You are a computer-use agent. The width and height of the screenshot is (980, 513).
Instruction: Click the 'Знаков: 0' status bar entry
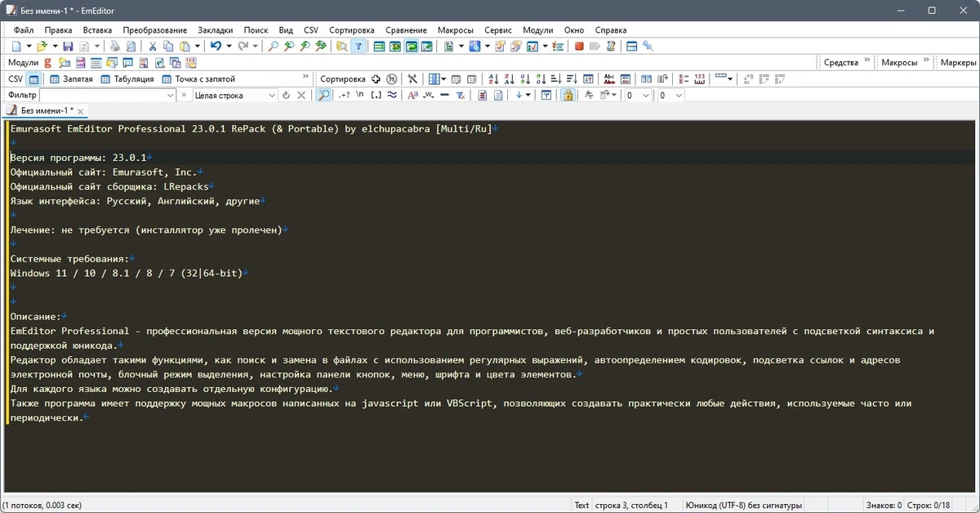(884, 506)
